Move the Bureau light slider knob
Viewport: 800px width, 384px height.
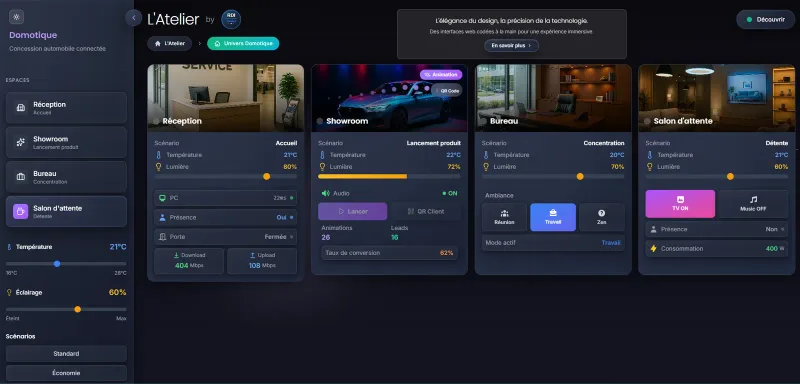click(580, 176)
